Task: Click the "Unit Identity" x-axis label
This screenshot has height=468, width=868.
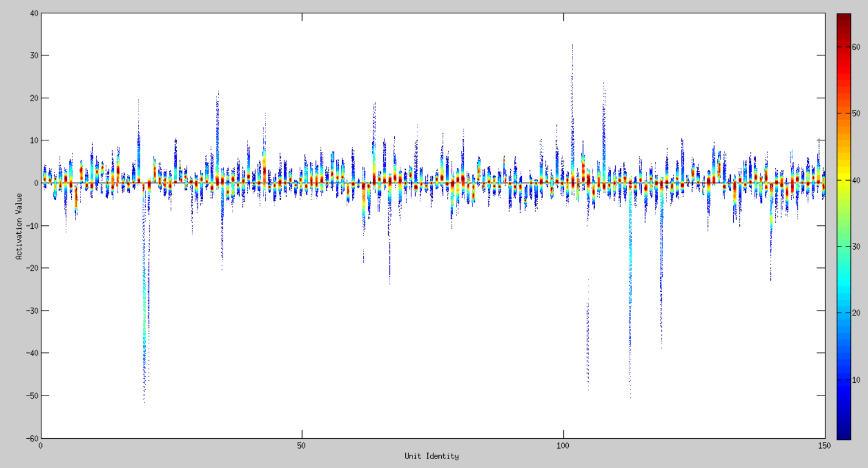Action: point(431,456)
